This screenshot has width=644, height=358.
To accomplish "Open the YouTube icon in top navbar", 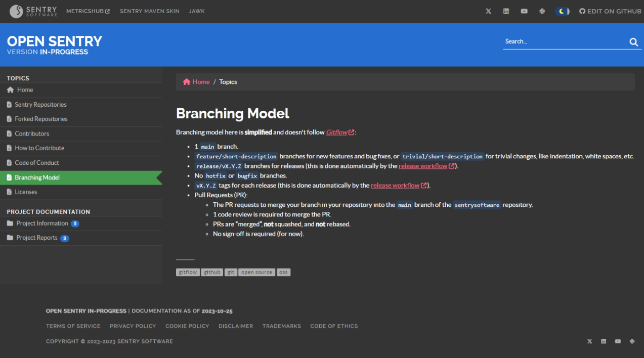I will (524, 11).
